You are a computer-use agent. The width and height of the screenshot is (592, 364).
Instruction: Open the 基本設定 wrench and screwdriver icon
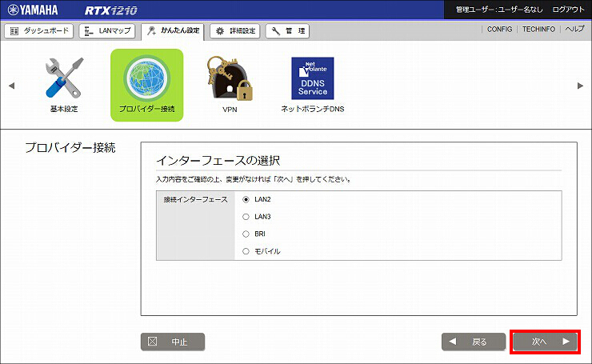point(64,78)
